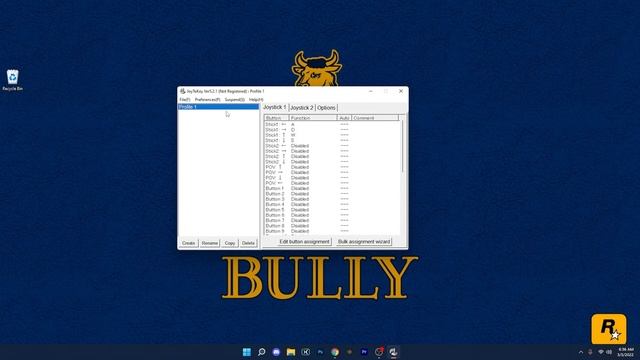Click the Auto column header

pyautogui.click(x=344, y=118)
